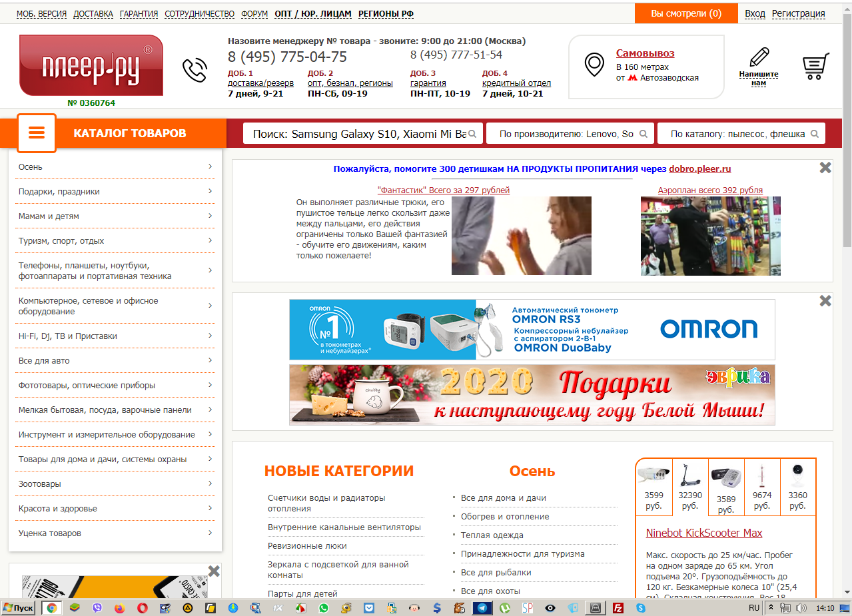Viewport: 852px width, 616px height.
Task: Launch Opera from the taskbar
Action: coord(143,608)
